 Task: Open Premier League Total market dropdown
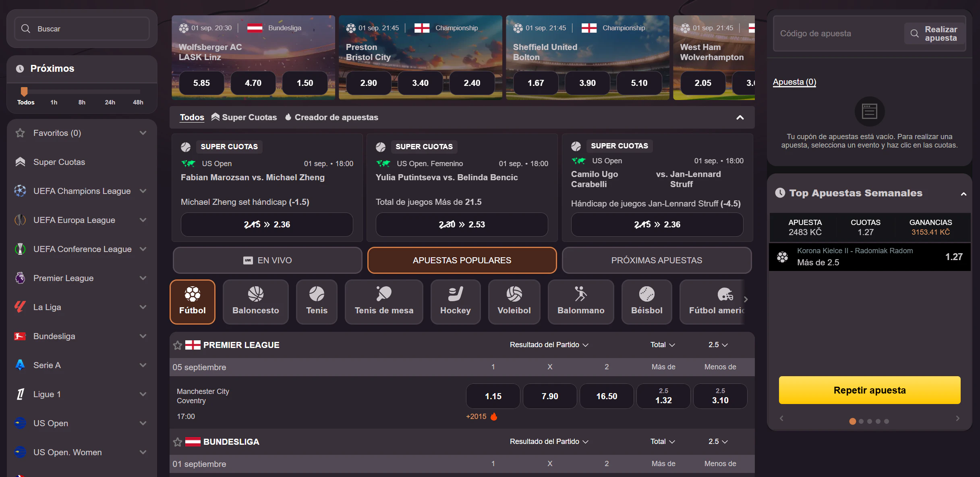point(663,345)
